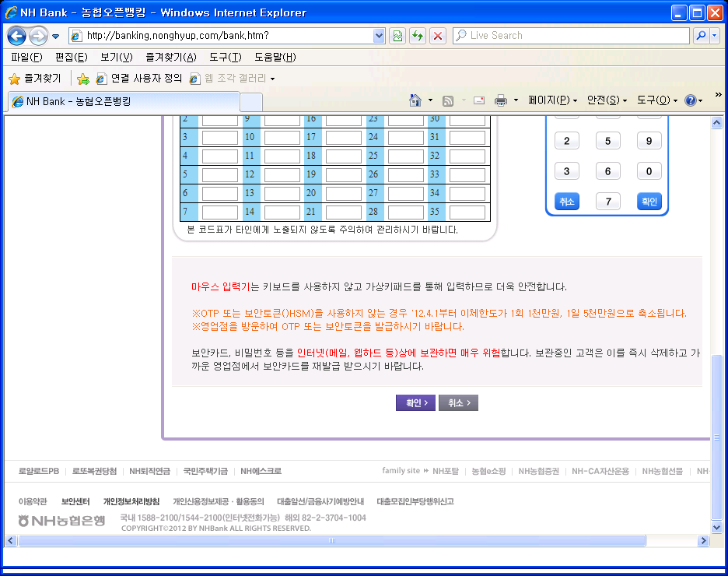The image size is (728, 576).
Task: Open the 도움말(H) menu
Action: click(x=275, y=57)
